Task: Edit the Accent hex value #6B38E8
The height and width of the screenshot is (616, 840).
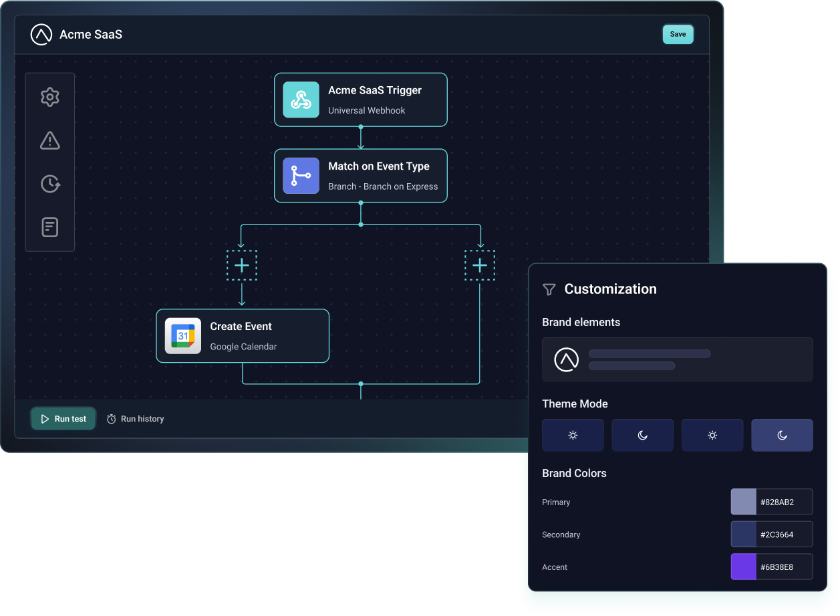Action: [785, 567]
